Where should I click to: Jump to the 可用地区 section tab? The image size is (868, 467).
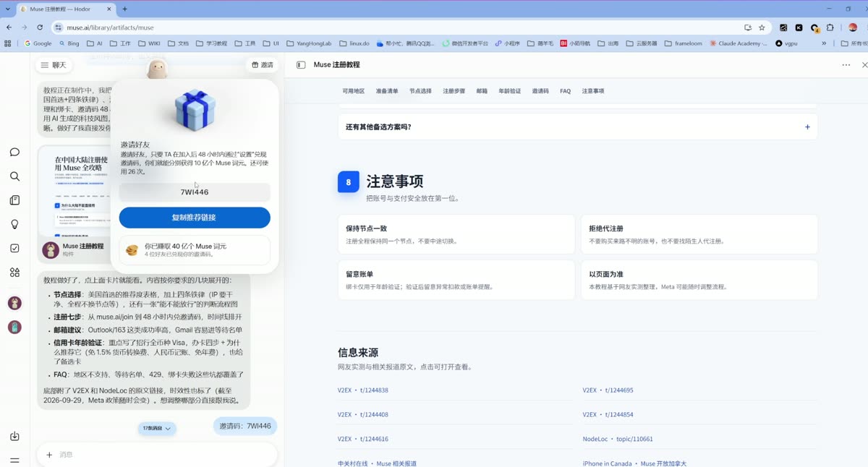pyautogui.click(x=354, y=91)
